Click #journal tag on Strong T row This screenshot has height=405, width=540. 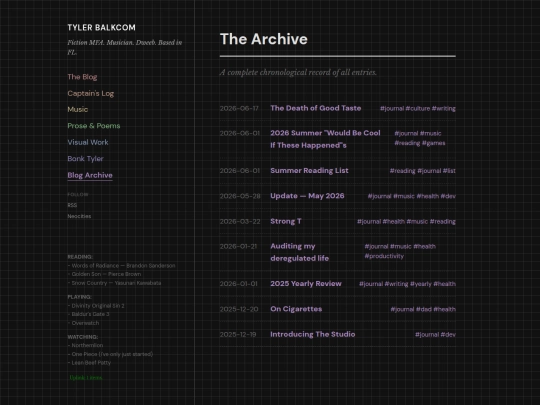click(369, 221)
